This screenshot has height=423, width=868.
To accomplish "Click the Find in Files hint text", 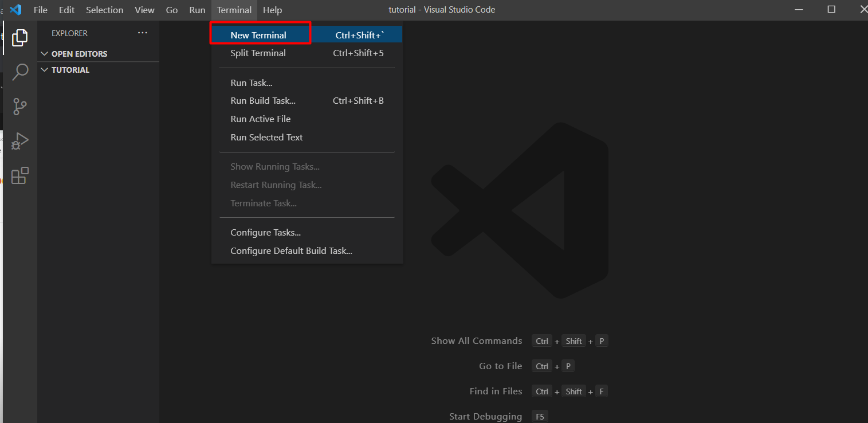I will point(496,391).
